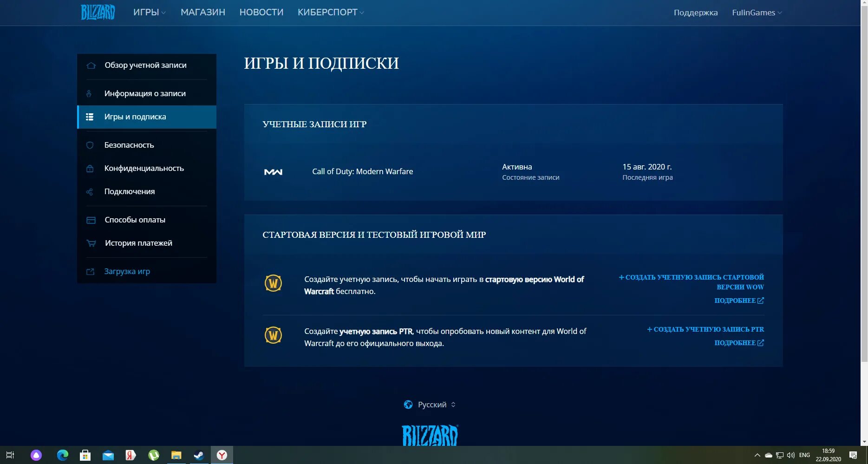
Task: Create a PTR account
Action: tap(705, 329)
